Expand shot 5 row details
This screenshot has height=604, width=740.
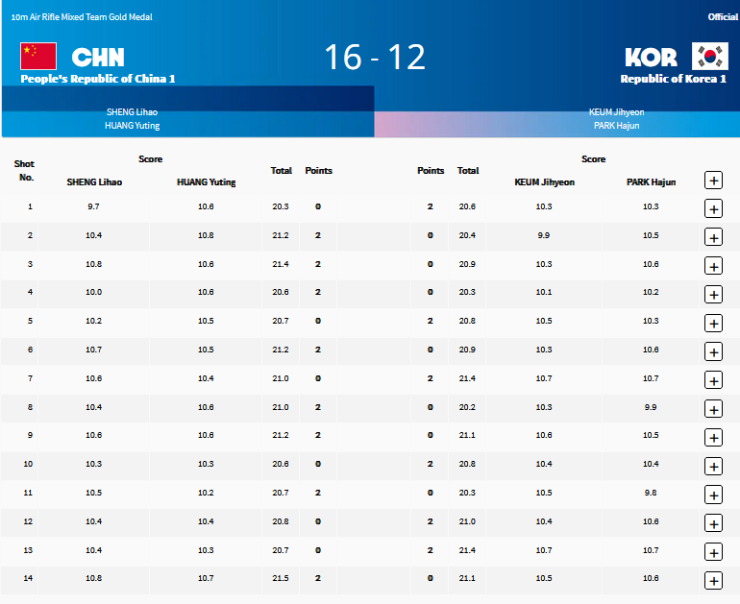point(713,323)
